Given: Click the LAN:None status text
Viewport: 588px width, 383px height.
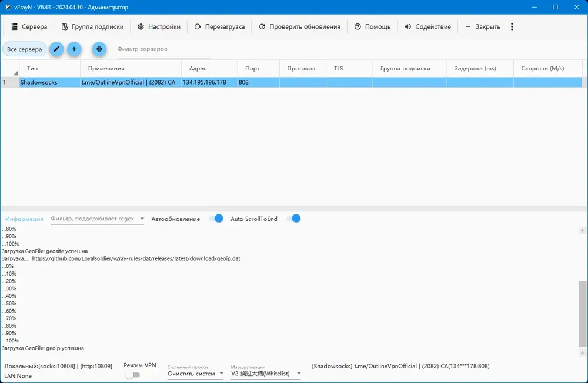Looking at the screenshot, I should click(x=18, y=376).
